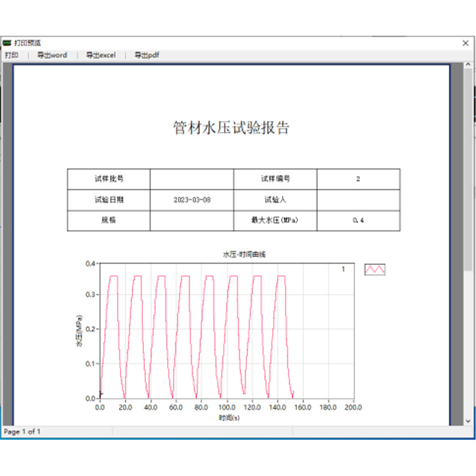Screen dimensions: 476x476
Task: Click the 100.0 x-axis tick label
Action: 227,408
